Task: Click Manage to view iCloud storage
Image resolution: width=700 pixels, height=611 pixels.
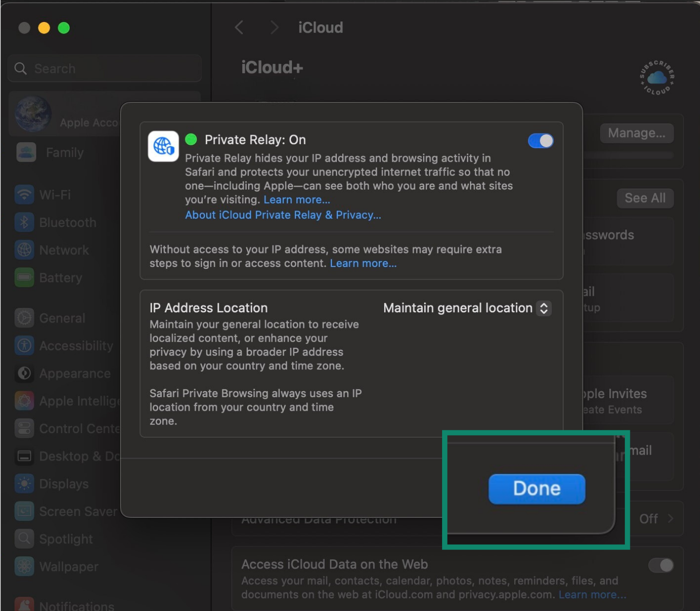Action: [x=637, y=133]
